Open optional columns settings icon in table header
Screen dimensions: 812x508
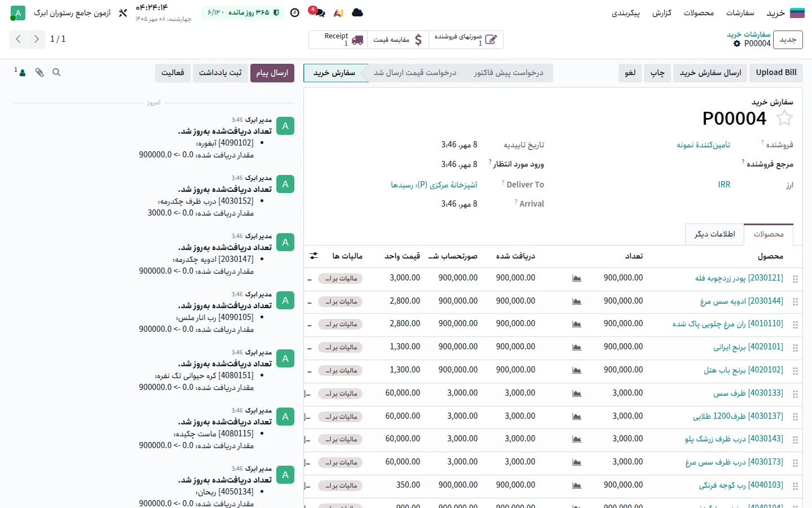click(x=314, y=256)
